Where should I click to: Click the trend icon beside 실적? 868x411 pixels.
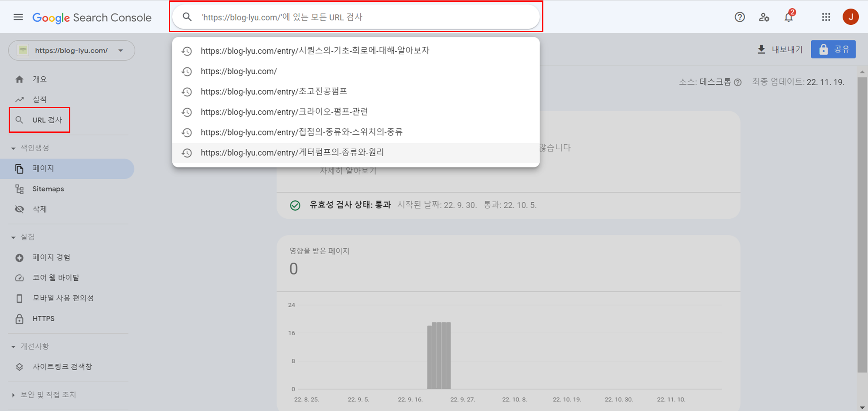(20, 99)
